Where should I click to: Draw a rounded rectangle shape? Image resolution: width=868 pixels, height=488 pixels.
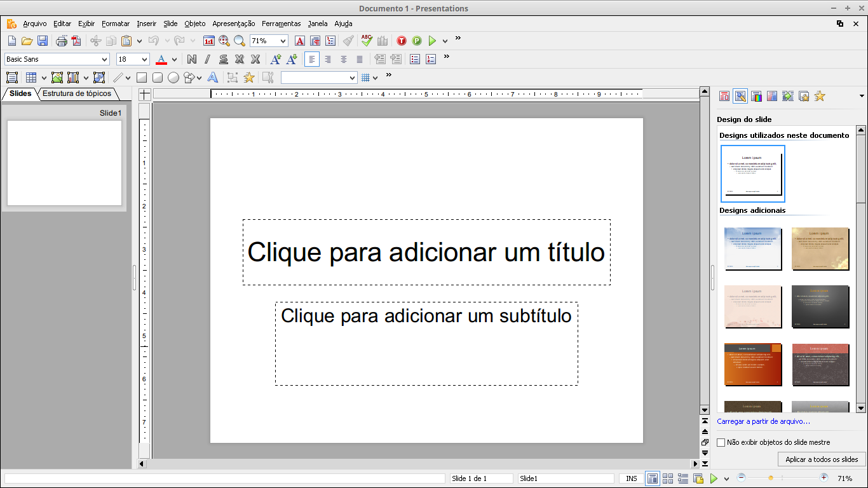coord(158,78)
